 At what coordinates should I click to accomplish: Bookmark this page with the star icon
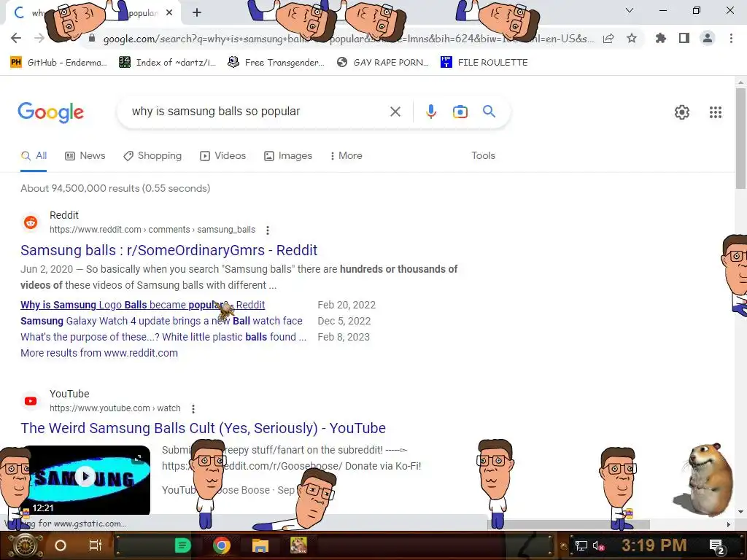tap(632, 38)
